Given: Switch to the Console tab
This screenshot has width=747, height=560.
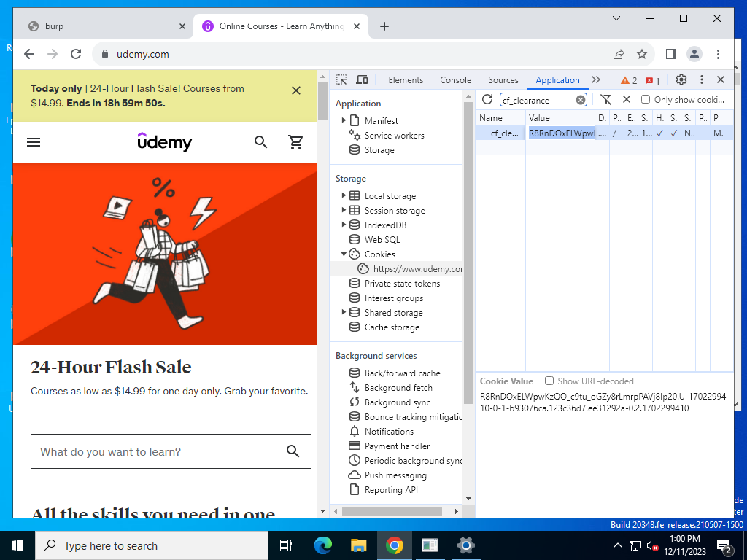Looking at the screenshot, I should (455, 80).
